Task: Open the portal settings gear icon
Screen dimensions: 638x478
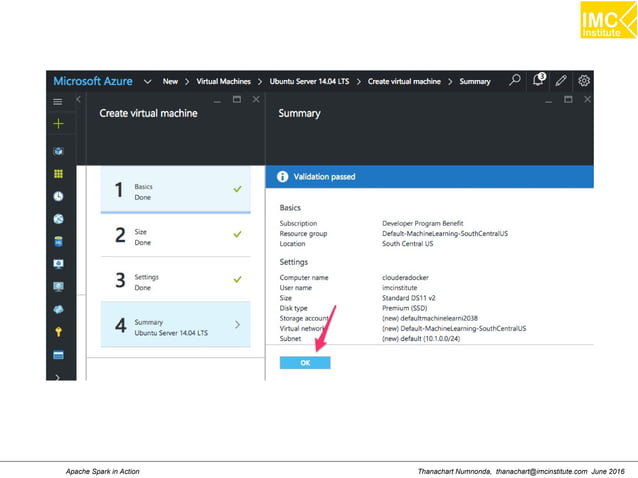Action: 584,80
